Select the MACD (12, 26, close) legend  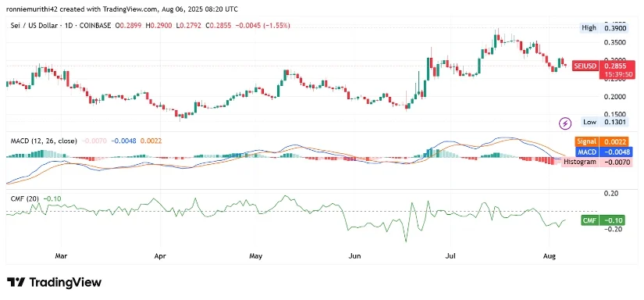pos(44,141)
